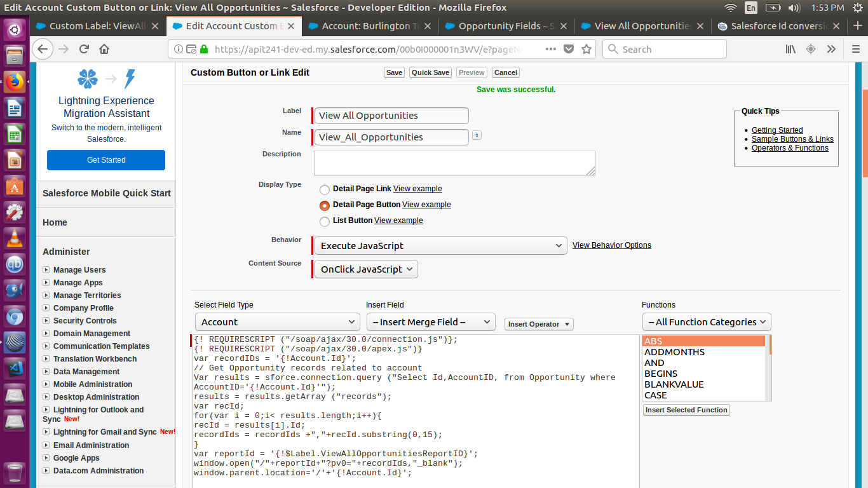Open Content Source OnClick JavaScript dropdown

[367, 269]
